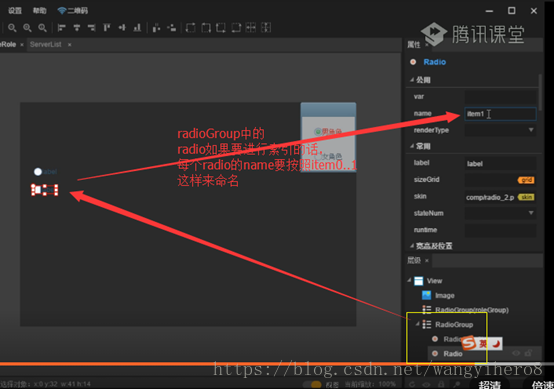
Task: Click the leftmost magnifier zoom icon
Action: 12,28
